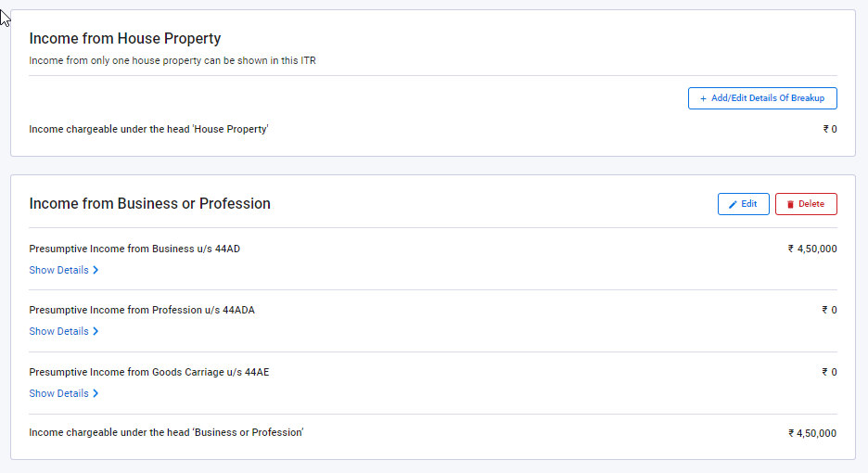The image size is (868, 473).
Task: Click the ₹ 4,50,000 amount for 44AD
Action: tap(812, 249)
